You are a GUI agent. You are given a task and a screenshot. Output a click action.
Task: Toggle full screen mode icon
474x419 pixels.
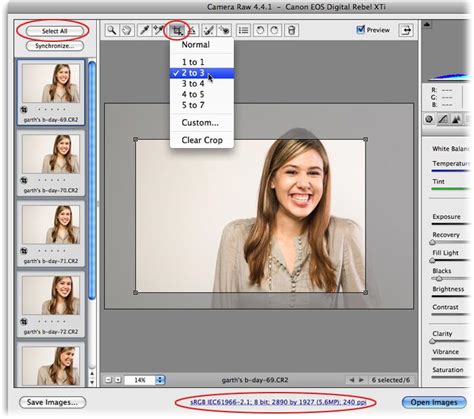[406, 30]
